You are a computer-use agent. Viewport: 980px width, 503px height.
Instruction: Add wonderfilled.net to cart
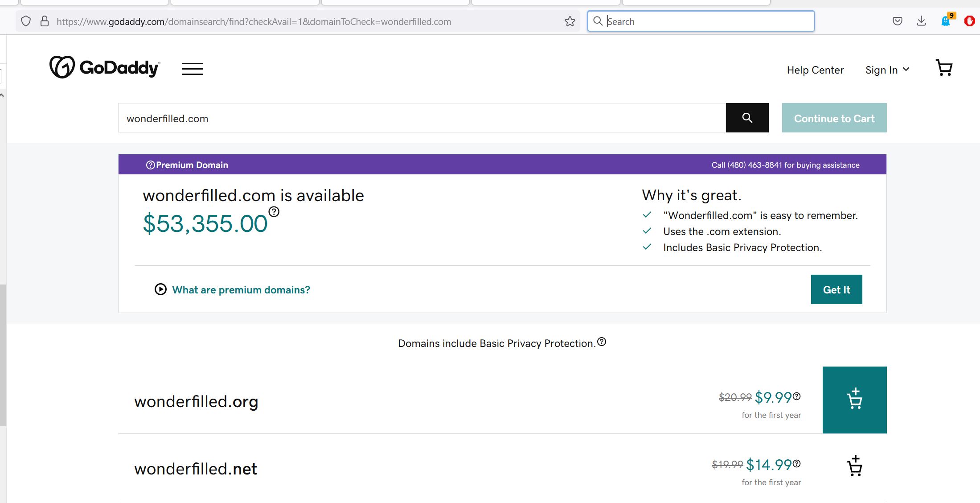point(854,466)
